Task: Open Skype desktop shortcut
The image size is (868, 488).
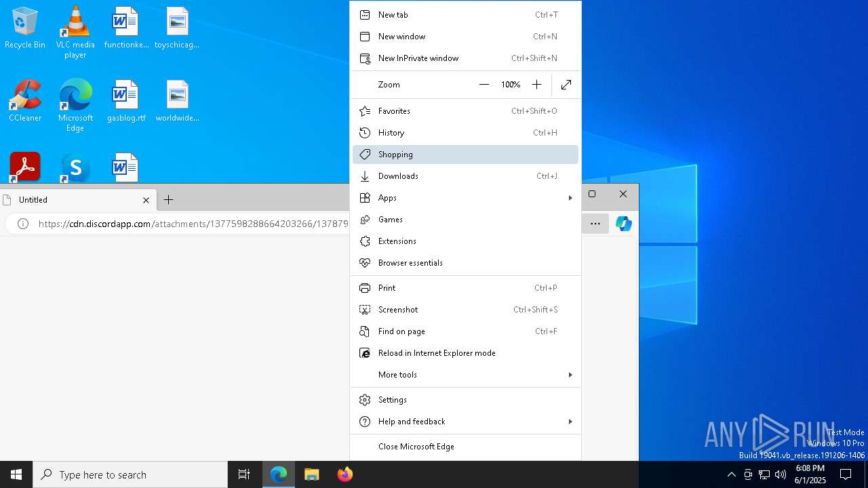Action: pyautogui.click(x=75, y=167)
